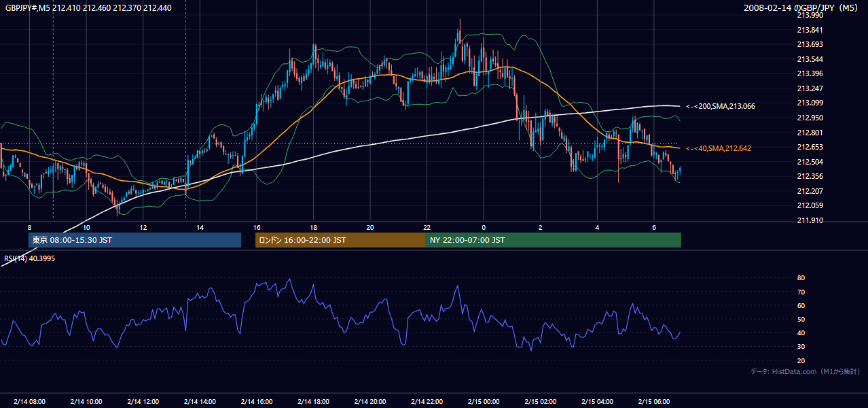Click the London 16:00-22:00 JST session bar
The height and width of the screenshot is (408, 868).
(x=340, y=240)
